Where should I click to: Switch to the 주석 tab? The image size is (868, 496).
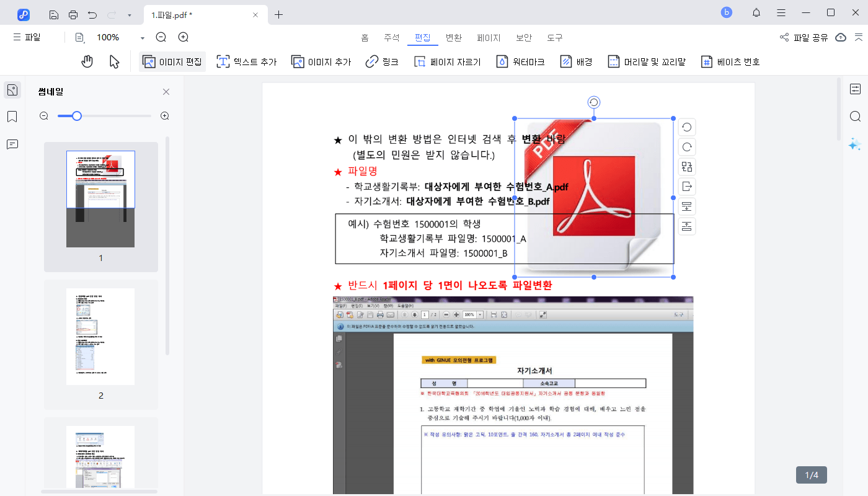(x=392, y=37)
